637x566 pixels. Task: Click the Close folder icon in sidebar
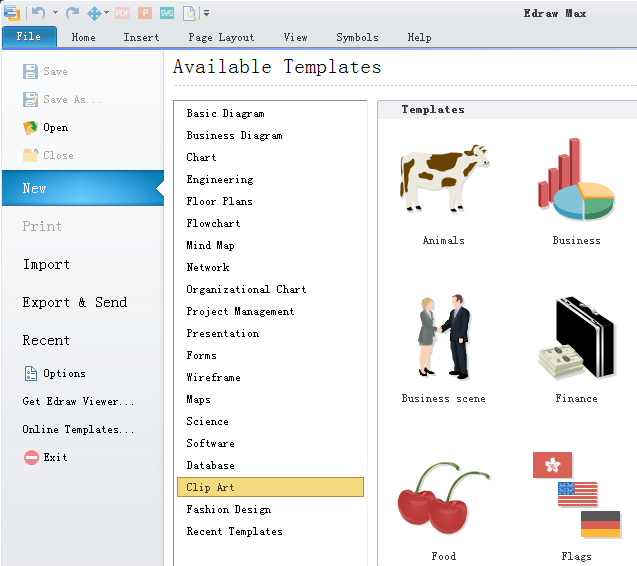click(x=30, y=155)
